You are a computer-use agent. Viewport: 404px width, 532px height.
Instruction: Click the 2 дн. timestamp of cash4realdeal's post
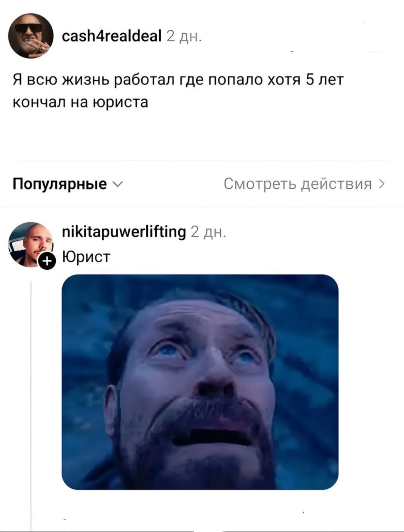pos(184,37)
